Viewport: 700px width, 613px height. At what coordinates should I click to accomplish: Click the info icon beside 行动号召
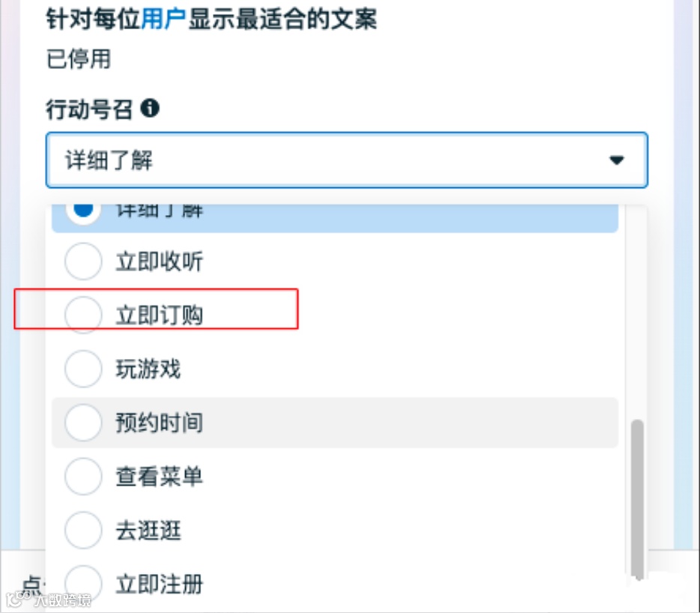[x=150, y=108]
